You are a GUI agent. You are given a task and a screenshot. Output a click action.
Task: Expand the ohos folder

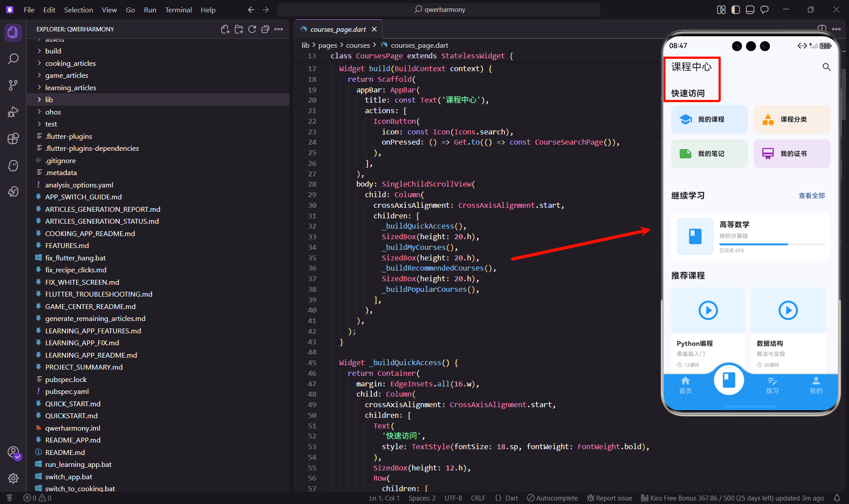tap(53, 112)
